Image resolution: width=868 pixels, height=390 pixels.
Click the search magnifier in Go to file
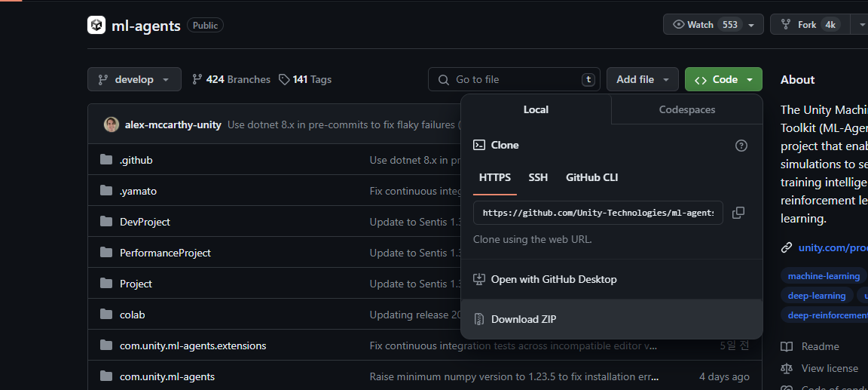pyautogui.click(x=443, y=80)
